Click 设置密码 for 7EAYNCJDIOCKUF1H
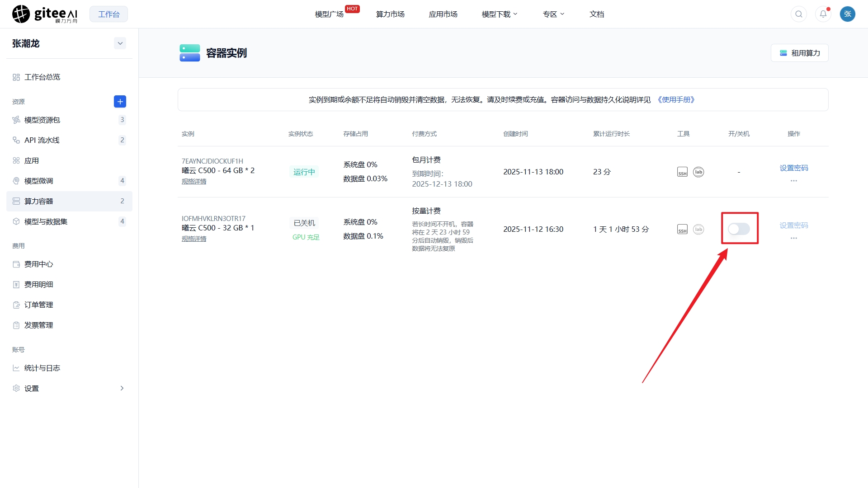Screen dimensions: 868x488 pyautogui.click(x=794, y=168)
